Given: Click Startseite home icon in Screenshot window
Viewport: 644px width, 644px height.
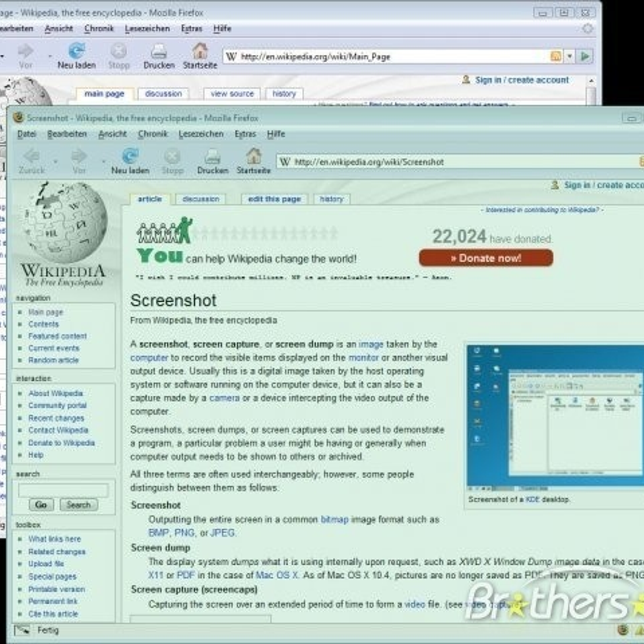Looking at the screenshot, I should [x=254, y=155].
